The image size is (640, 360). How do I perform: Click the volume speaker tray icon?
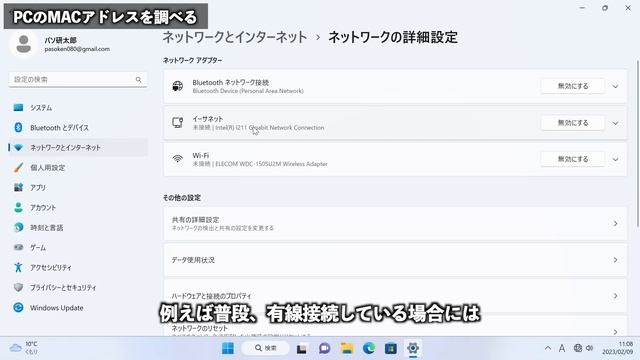click(x=590, y=348)
